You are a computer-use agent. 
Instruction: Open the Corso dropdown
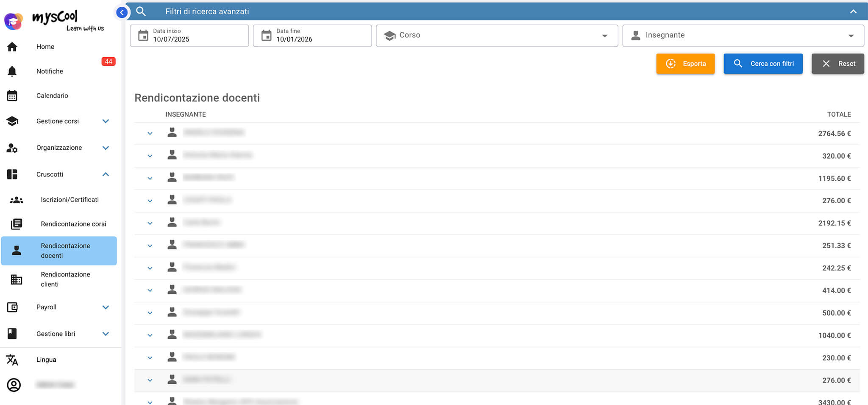(496, 36)
